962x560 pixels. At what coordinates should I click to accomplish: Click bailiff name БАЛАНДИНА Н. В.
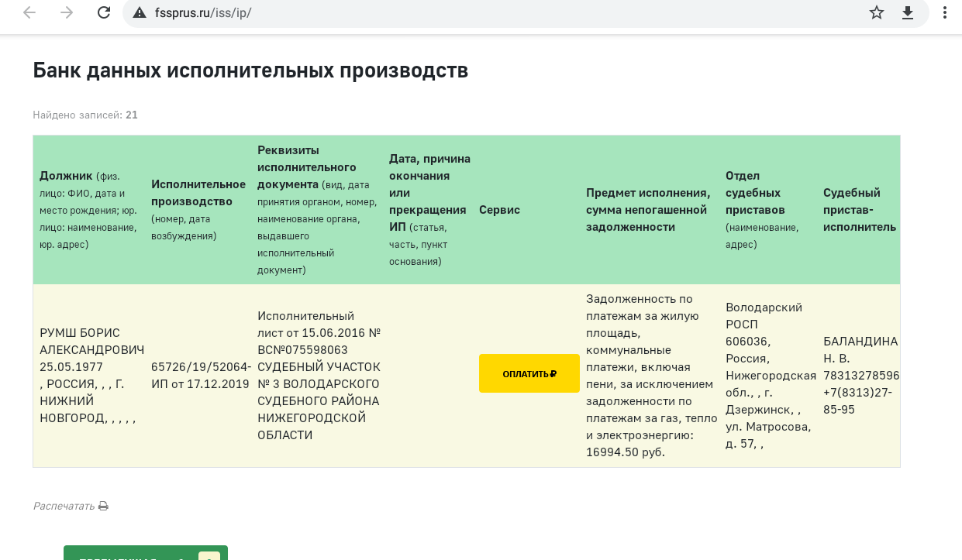pos(859,349)
